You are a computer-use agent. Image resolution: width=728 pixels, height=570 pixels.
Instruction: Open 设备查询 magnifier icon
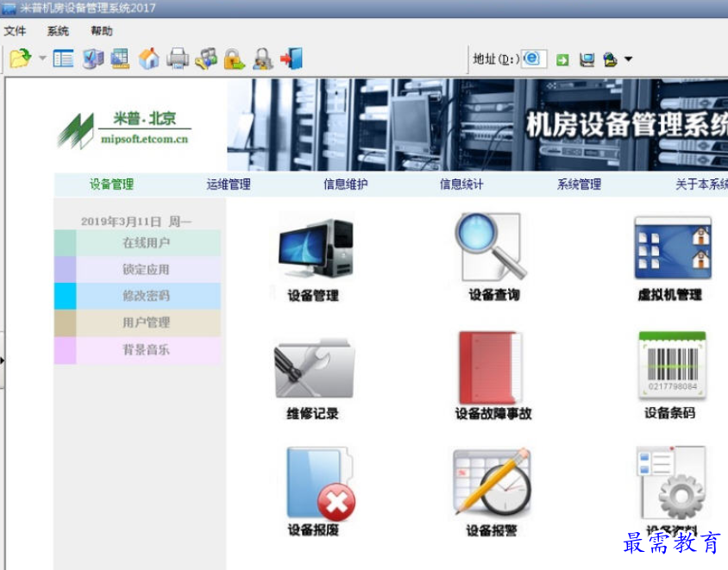491,247
